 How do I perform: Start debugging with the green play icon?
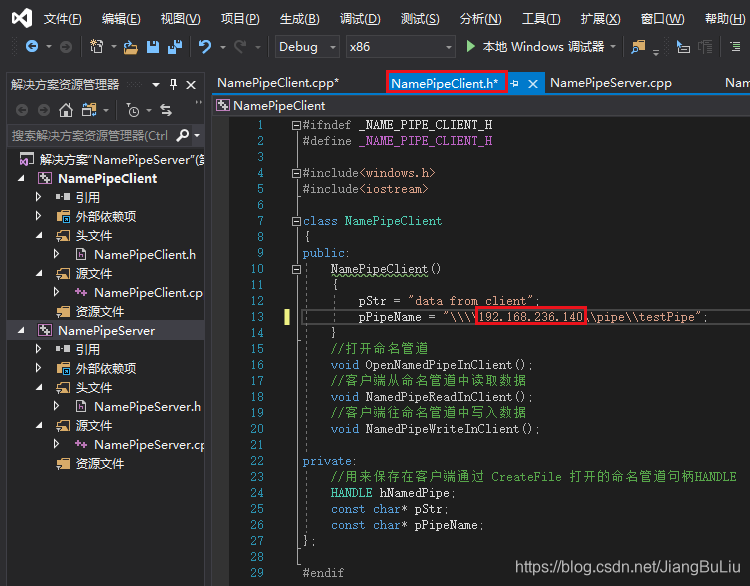pyautogui.click(x=471, y=46)
